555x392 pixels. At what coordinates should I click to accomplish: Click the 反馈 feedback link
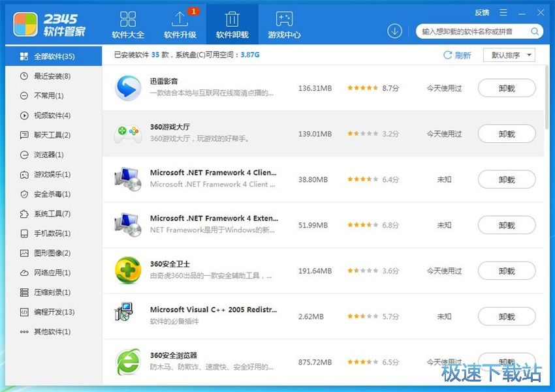pos(482,13)
